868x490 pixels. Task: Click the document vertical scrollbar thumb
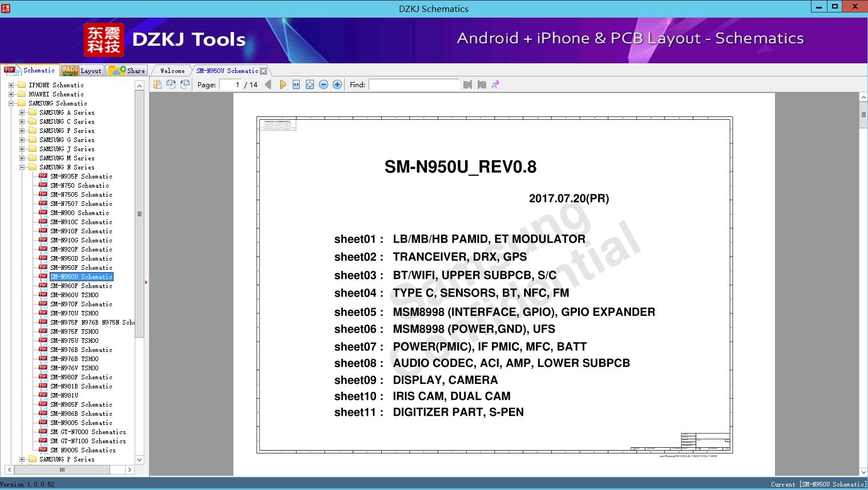click(x=863, y=115)
